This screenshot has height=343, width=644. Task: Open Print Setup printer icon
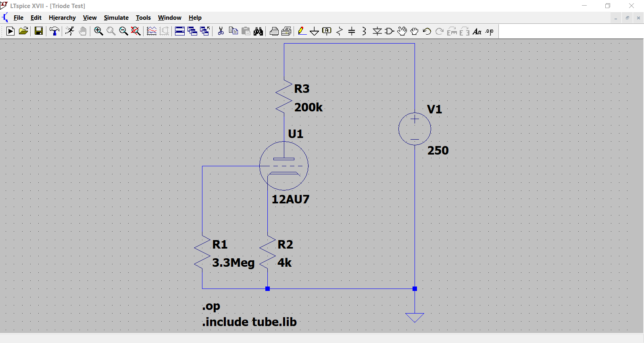pos(274,31)
